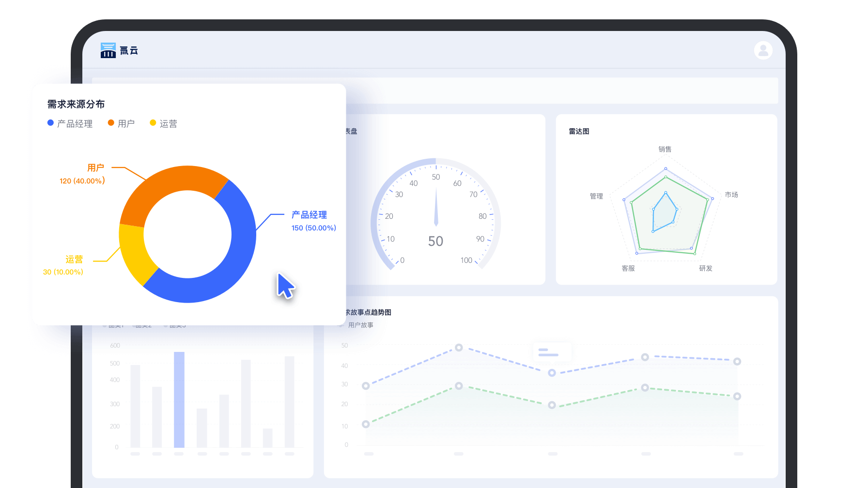This screenshot has height=488, width=868.
Task: Open the user avatar profile icon
Action: pyautogui.click(x=763, y=50)
